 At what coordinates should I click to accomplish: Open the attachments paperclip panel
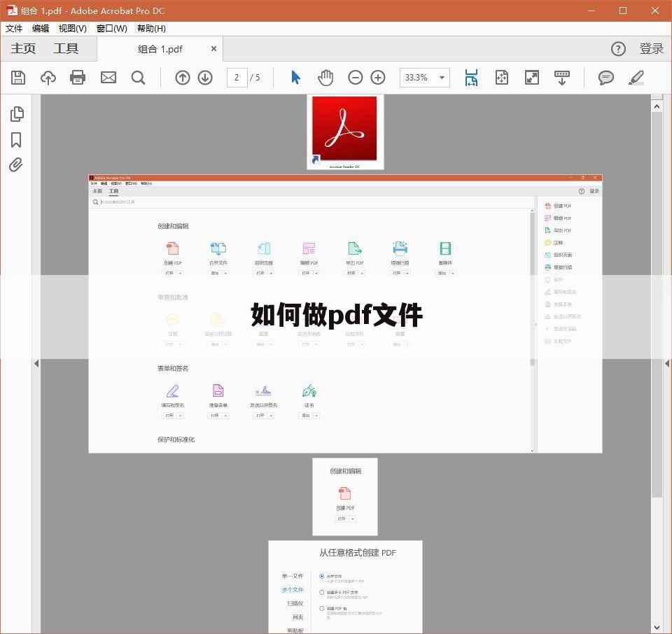pyautogui.click(x=16, y=165)
